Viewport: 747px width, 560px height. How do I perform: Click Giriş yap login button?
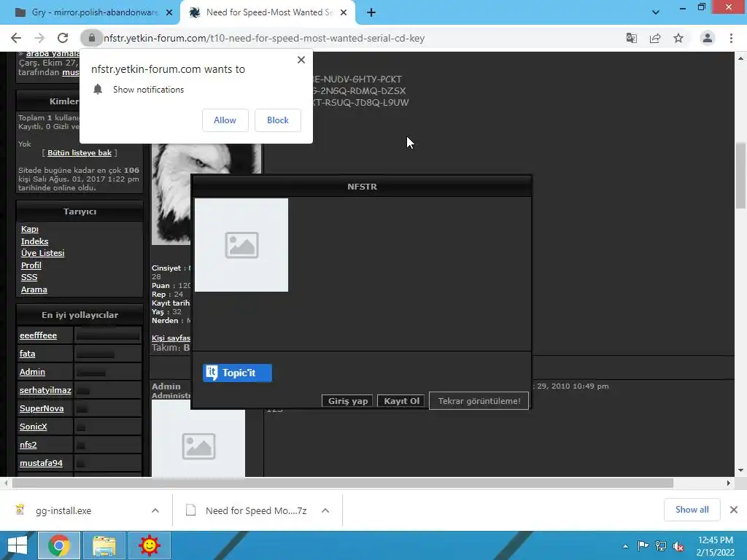(x=347, y=401)
